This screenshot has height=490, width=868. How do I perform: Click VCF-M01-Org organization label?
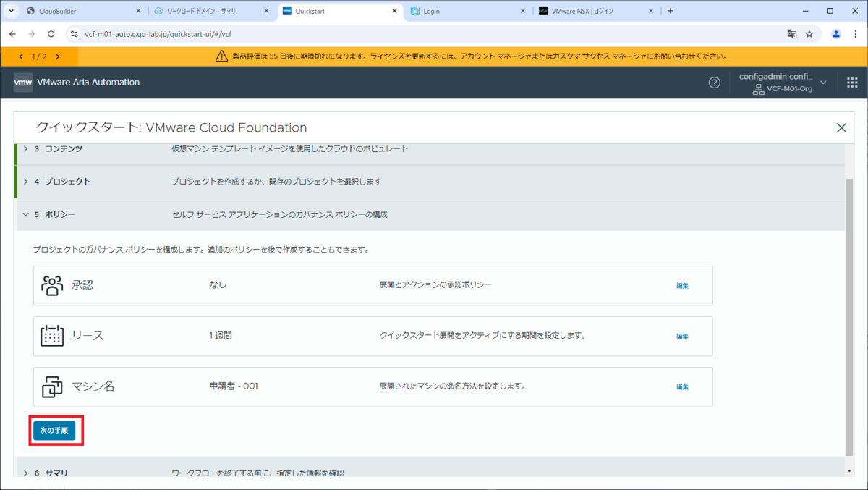[790, 89]
